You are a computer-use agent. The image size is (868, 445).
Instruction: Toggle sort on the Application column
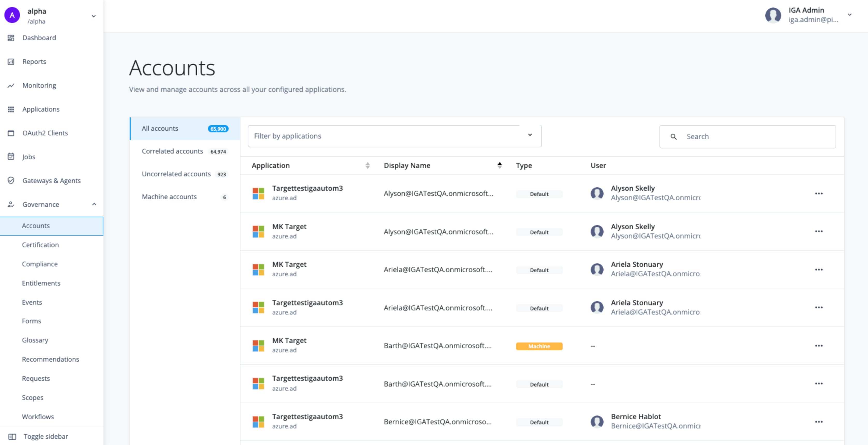point(368,165)
